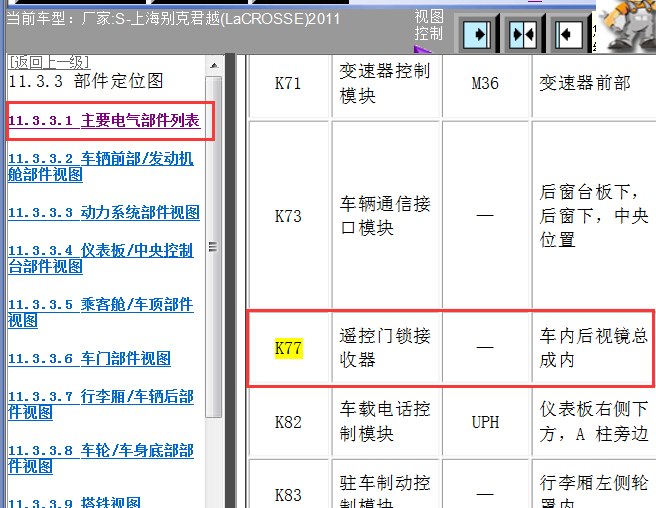Open 11.3.3.8 车轮/车身底部部件视图
This screenshot has height=508, width=656.
[100, 458]
